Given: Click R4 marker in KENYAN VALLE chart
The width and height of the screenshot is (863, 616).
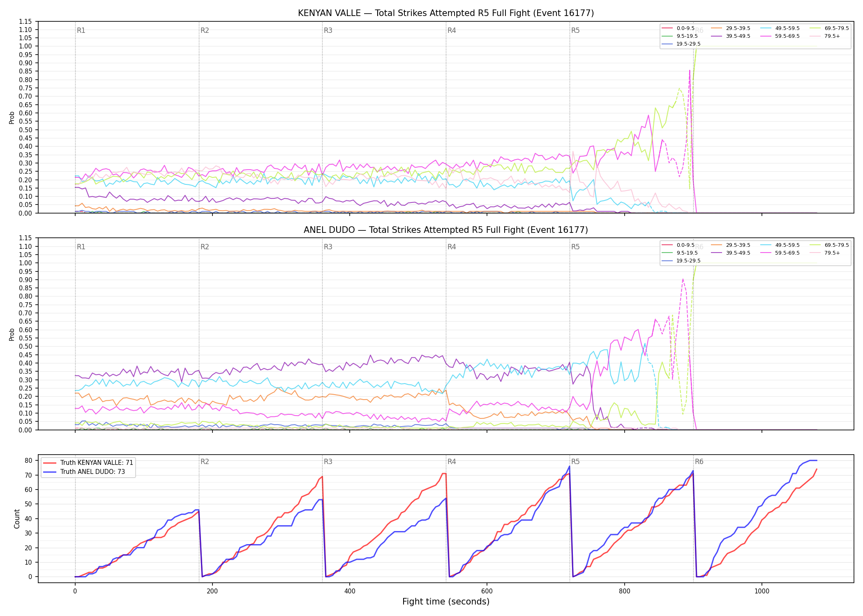Looking at the screenshot, I should pyautogui.click(x=452, y=30).
